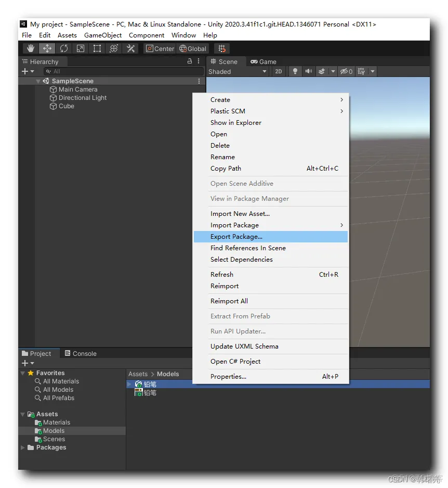This screenshot has width=448, height=488.
Task: Click Project panel add asset plus button
Action: click(28, 363)
